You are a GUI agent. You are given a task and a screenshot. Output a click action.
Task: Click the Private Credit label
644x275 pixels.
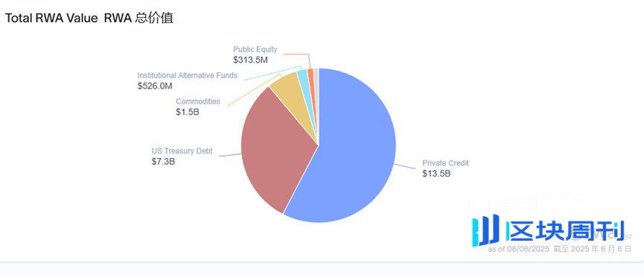[x=446, y=163]
